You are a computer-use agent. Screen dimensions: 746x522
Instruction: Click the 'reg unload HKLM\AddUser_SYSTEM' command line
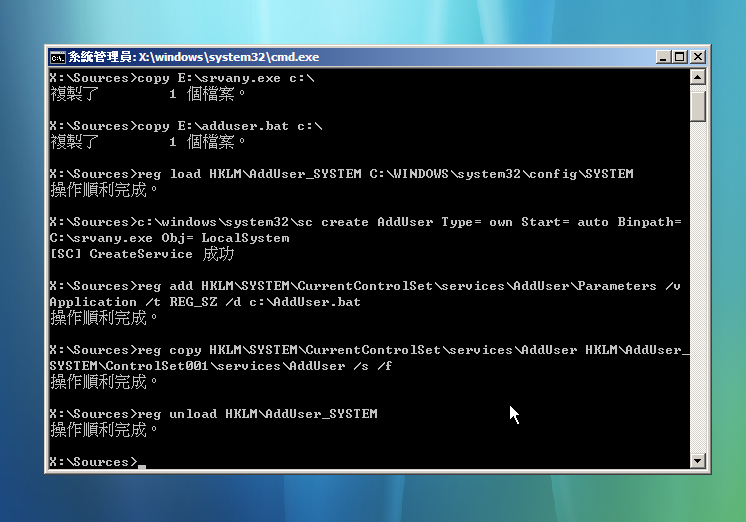pyautogui.click(x=214, y=414)
